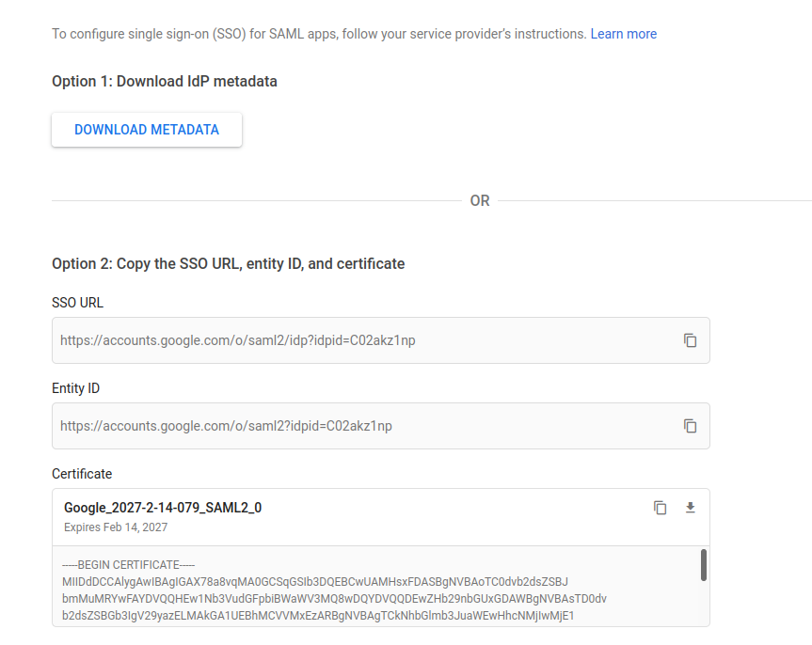Open the Learn more link

(623, 34)
